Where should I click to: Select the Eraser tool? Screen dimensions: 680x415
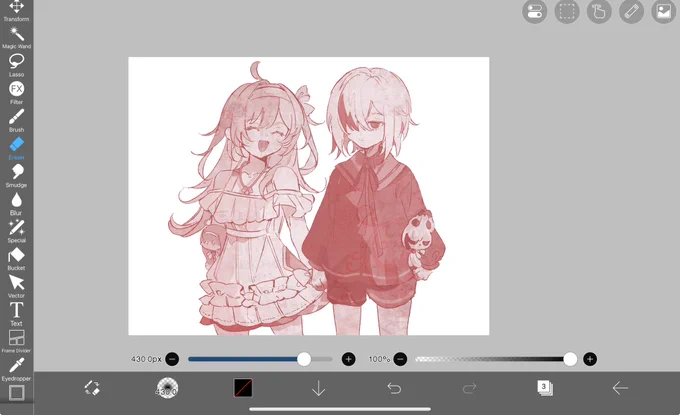tap(16, 148)
